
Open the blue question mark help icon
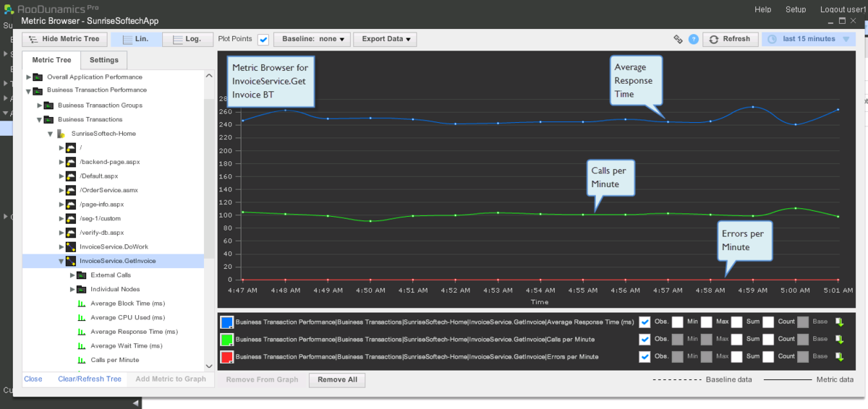(x=694, y=39)
